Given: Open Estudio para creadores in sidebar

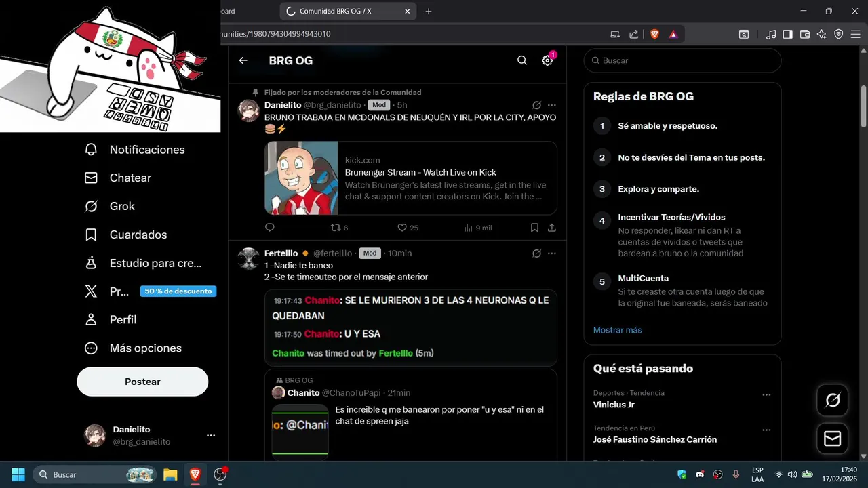Looking at the screenshot, I should [x=142, y=263].
